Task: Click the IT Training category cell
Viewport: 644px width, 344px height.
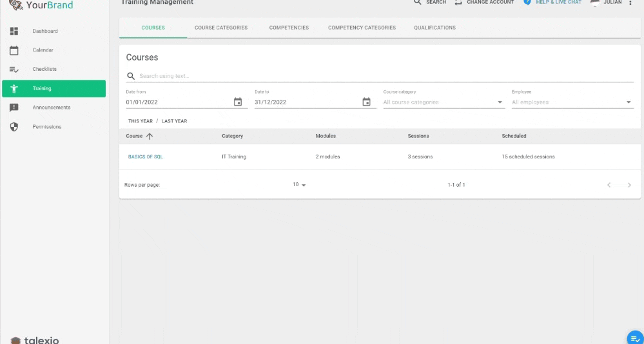Action: click(234, 157)
